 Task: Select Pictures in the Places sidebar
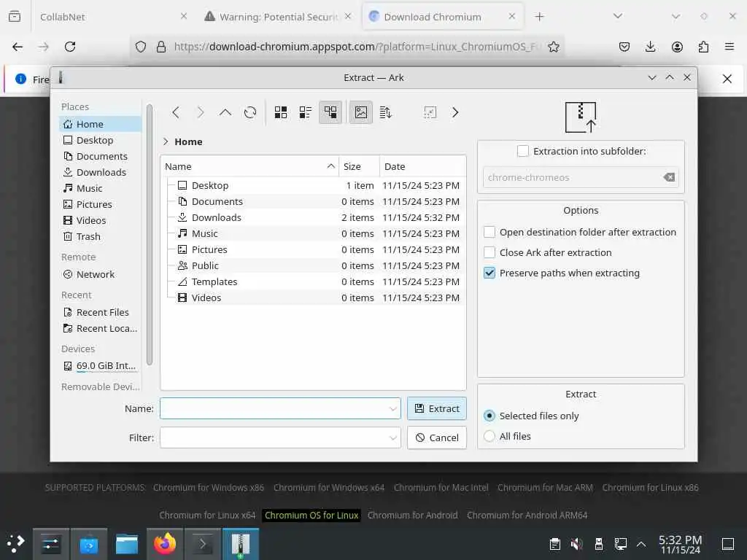101,204
